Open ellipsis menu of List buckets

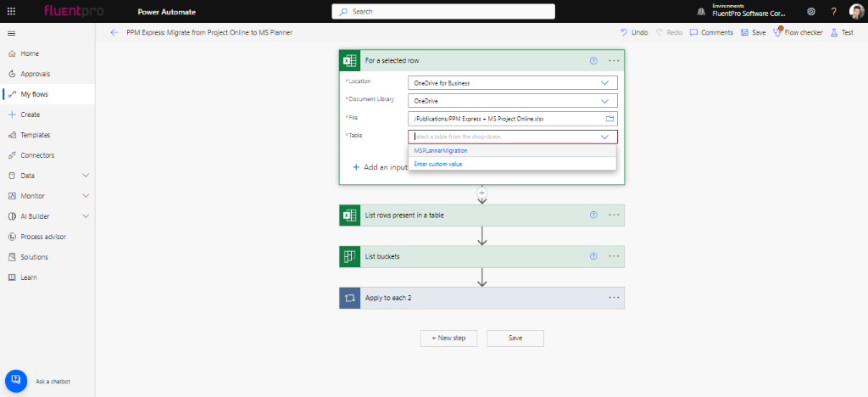(614, 256)
